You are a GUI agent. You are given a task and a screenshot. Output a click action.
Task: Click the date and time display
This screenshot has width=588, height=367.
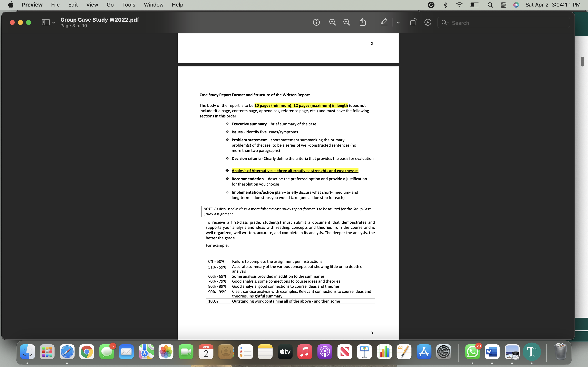[553, 5]
